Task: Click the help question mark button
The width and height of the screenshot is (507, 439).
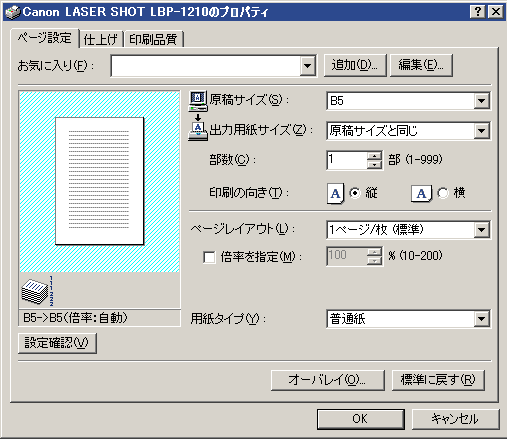Action: pyautogui.click(x=478, y=12)
